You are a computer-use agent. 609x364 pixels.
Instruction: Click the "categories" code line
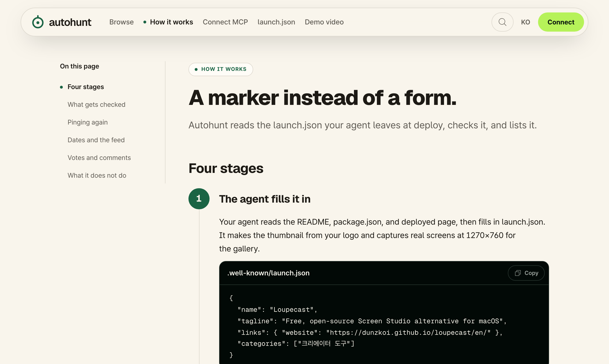click(296, 344)
